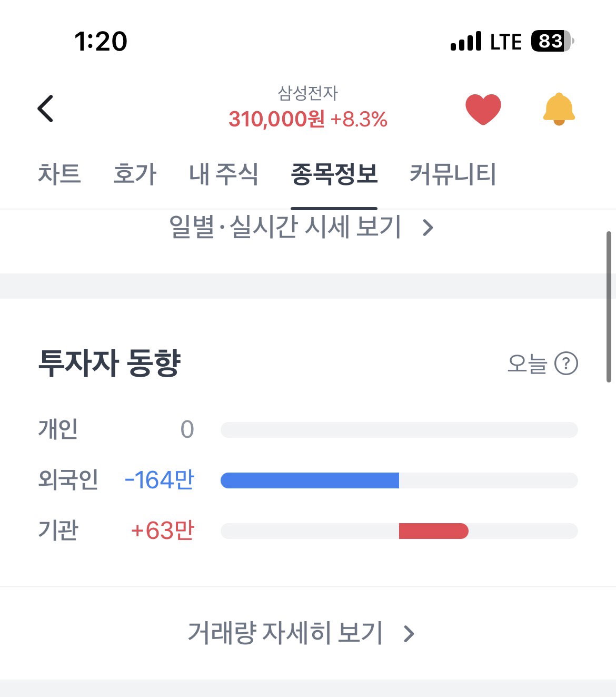Click the 오늘 period label
616x697 pixels.
527,364
